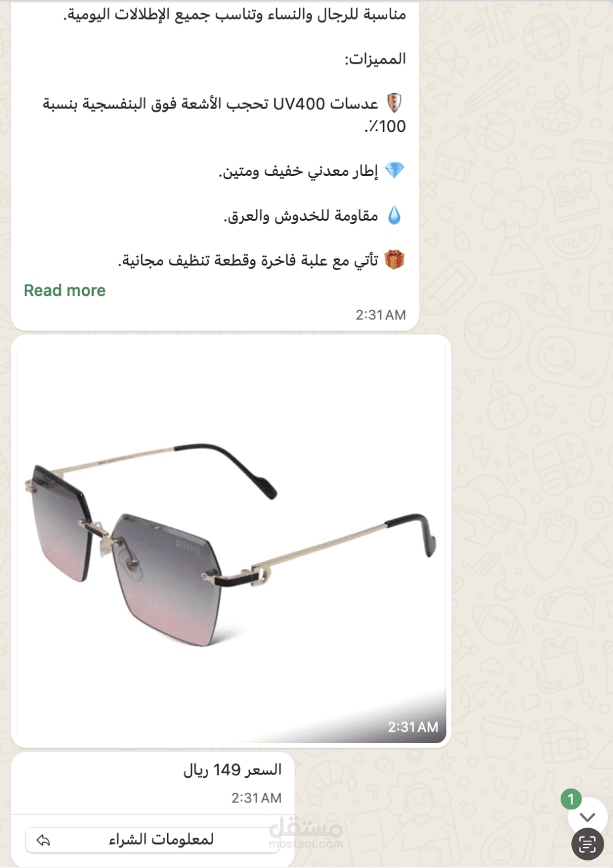The height and width of the screenshot is (868, 613).
Task: Click the water droplet emoji
Action: [x=394, y=216]
